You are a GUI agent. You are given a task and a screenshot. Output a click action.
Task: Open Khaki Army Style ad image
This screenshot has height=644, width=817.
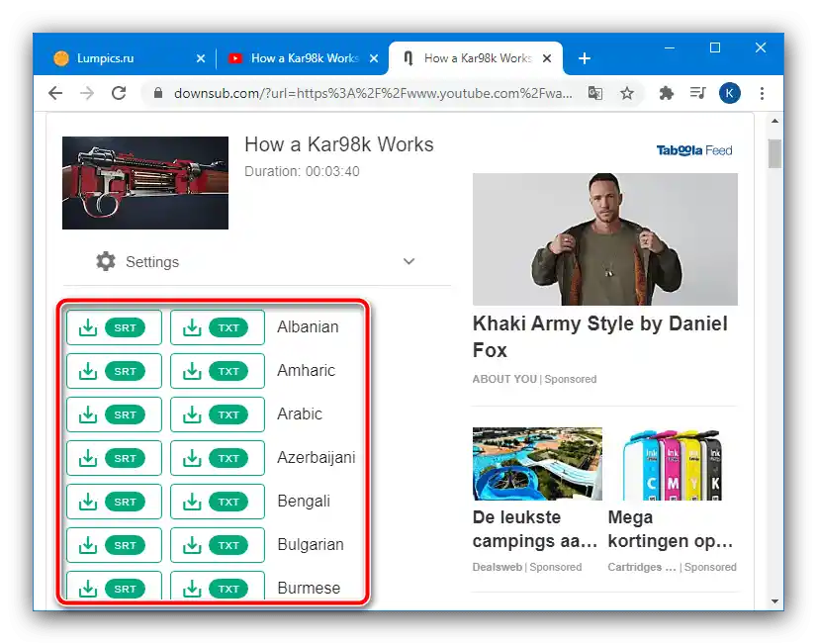tap(605, 239)
